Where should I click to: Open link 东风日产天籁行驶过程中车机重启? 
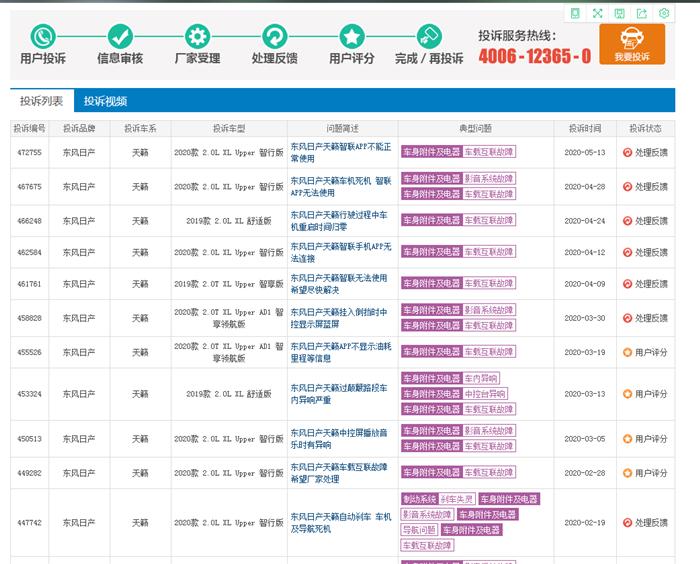339,221
